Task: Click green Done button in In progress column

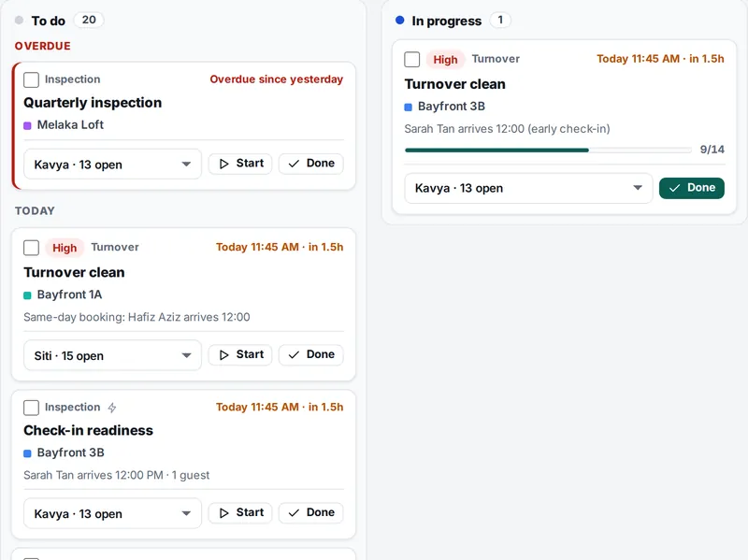Action: [692, 188]
